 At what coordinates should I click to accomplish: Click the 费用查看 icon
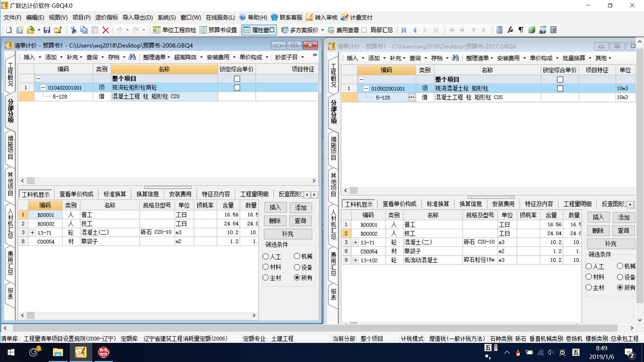[x=331, y=30]
